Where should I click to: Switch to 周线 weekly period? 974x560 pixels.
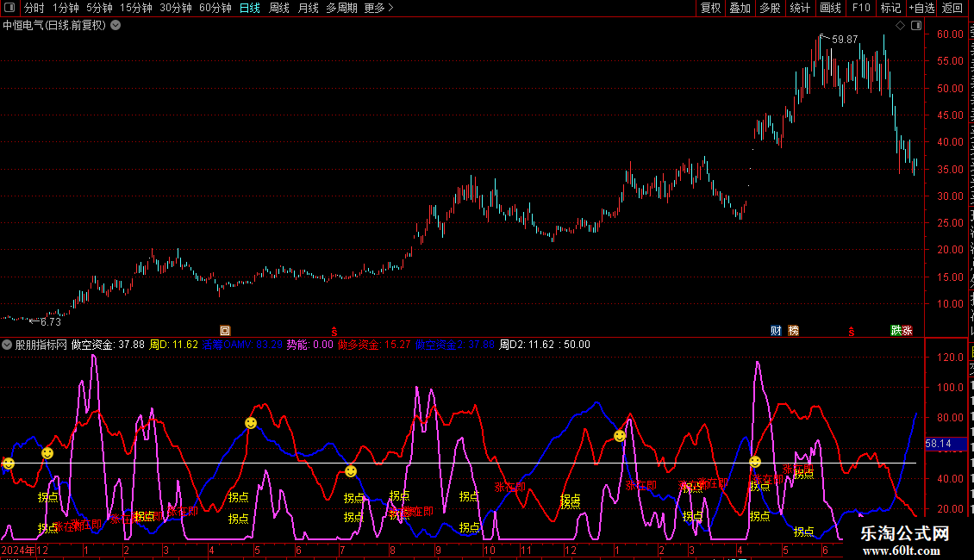(279, 8)
